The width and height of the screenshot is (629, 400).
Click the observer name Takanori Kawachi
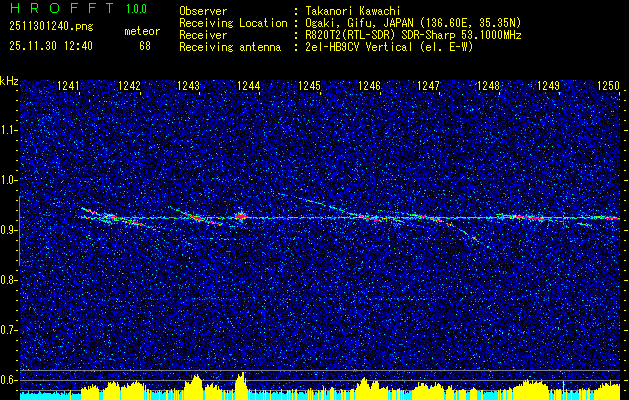(353, 11)
